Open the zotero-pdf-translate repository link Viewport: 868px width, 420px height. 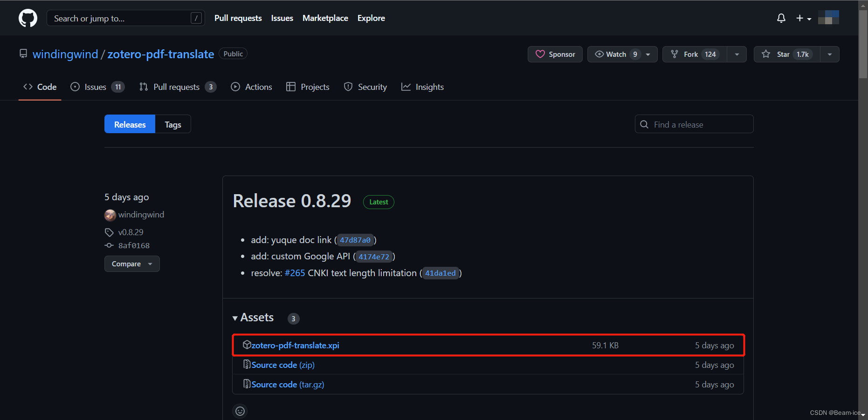pos(161,54)
